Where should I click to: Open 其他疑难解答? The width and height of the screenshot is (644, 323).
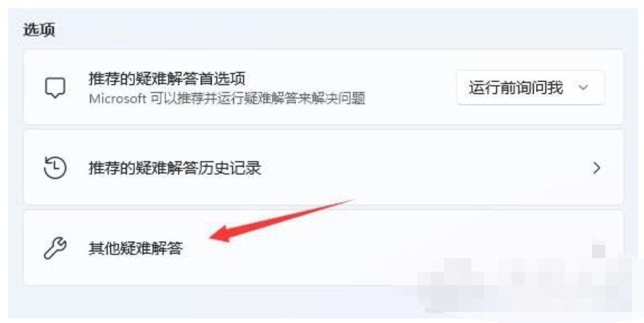pyautogui.click(x=323, y=248)
